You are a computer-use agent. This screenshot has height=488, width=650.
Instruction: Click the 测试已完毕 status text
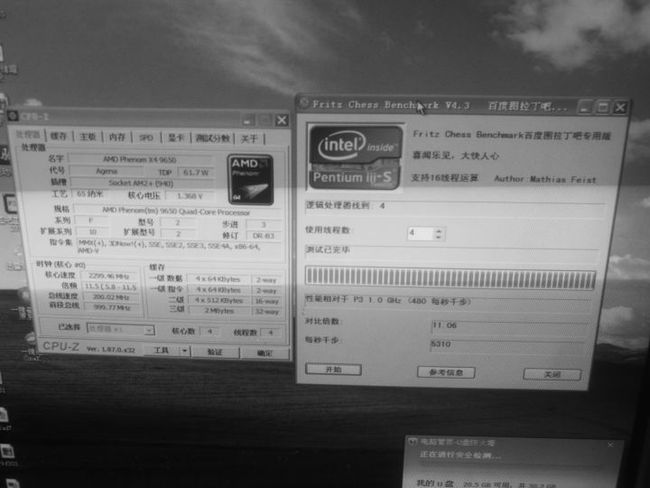tap(327, 250)
